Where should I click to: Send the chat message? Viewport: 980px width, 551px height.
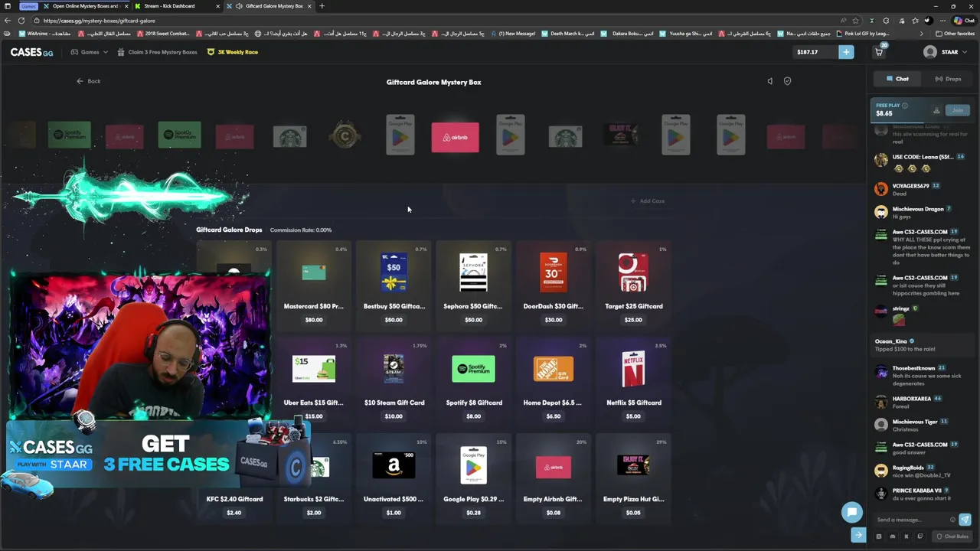(x=965, y=520)
